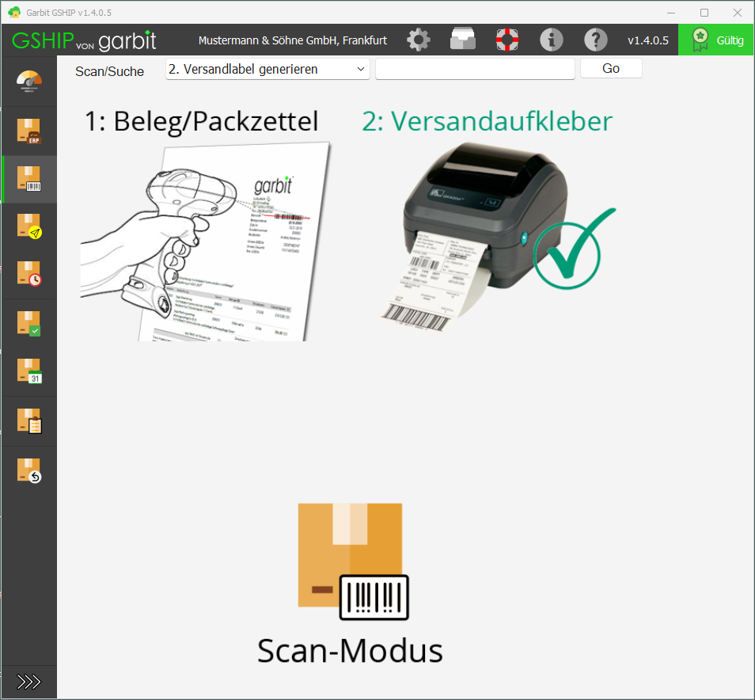Viewport: 755px width, 700px height.
Task: Maximize the Garbit GSHIP window
Action: 704,13
